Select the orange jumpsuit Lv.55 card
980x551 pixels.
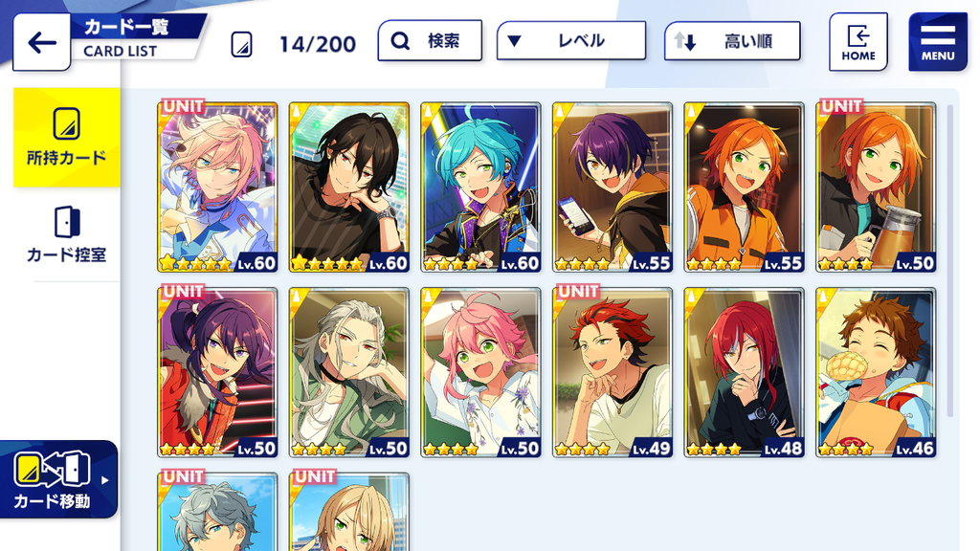744,187
